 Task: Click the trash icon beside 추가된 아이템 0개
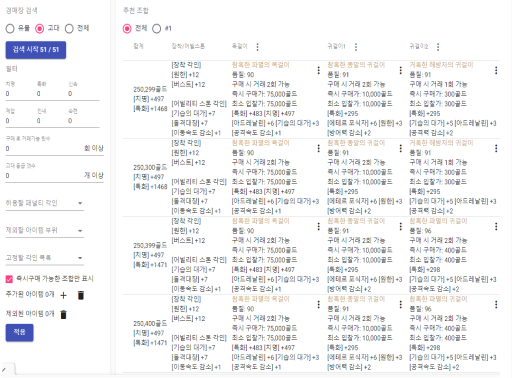click(x=81, y=295)
